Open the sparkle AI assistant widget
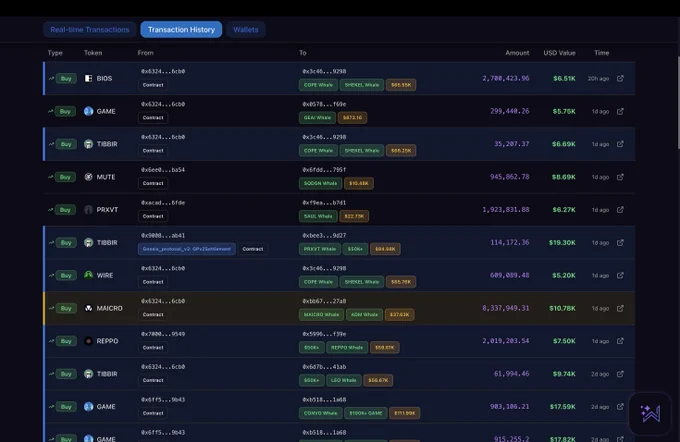 click(x=650, y=413)
